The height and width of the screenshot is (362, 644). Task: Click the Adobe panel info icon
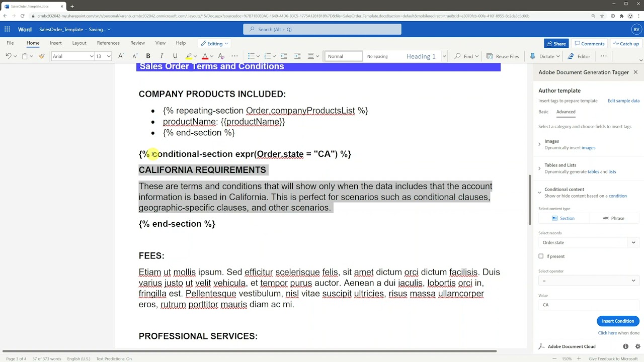click(625, 346)
